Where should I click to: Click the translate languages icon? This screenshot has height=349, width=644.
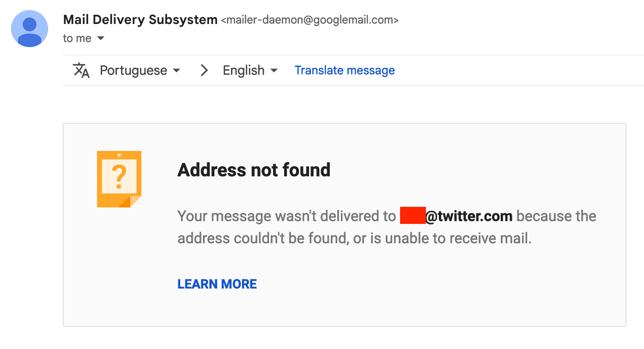81,70
